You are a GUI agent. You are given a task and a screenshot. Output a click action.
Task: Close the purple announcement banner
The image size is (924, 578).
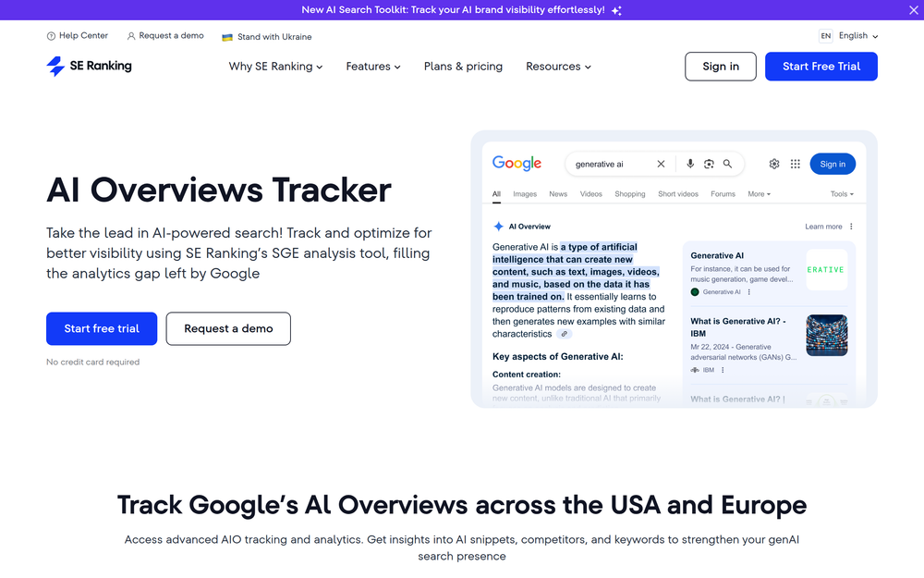click(x=913, y=10)
